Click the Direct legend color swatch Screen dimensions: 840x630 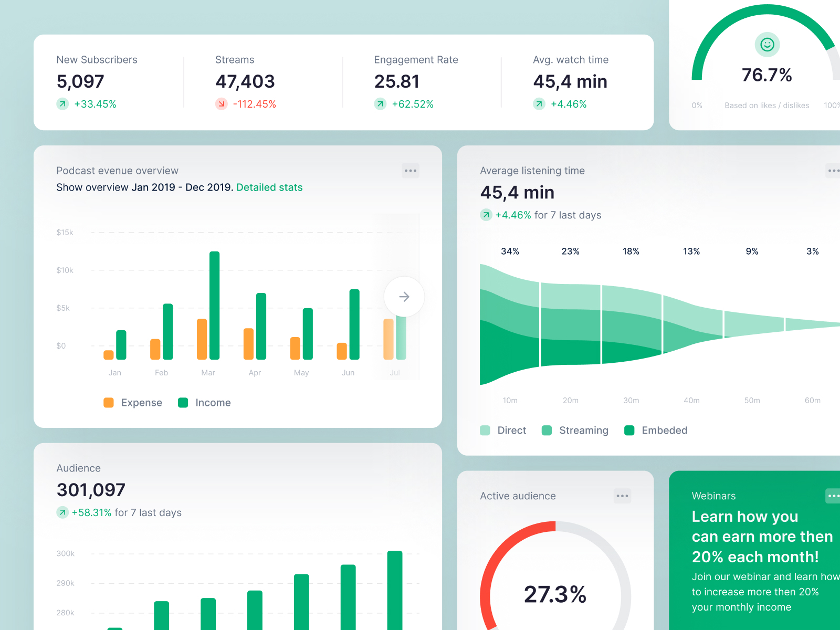(485, 430)
